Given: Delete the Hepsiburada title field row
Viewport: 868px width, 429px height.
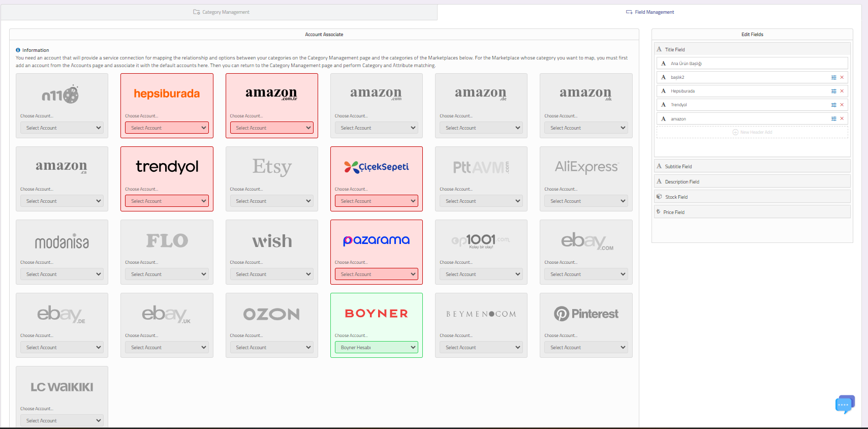Looking at the screenshot, I should (842, 91).
